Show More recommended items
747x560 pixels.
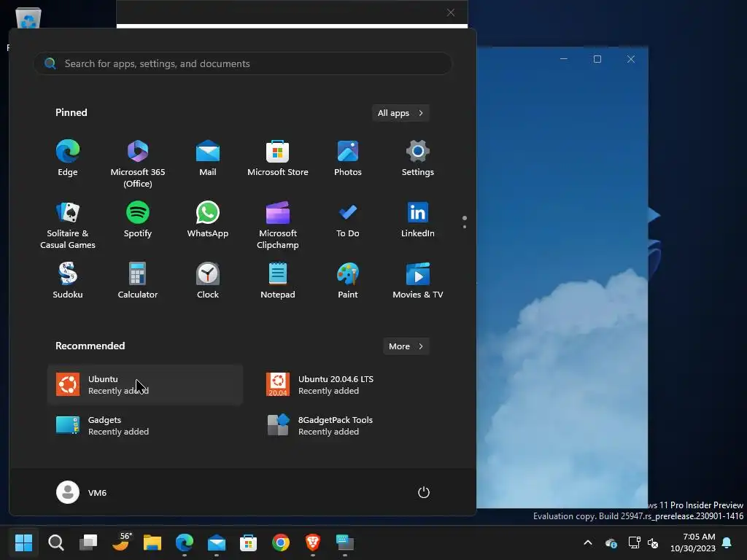tap(406, 346)
